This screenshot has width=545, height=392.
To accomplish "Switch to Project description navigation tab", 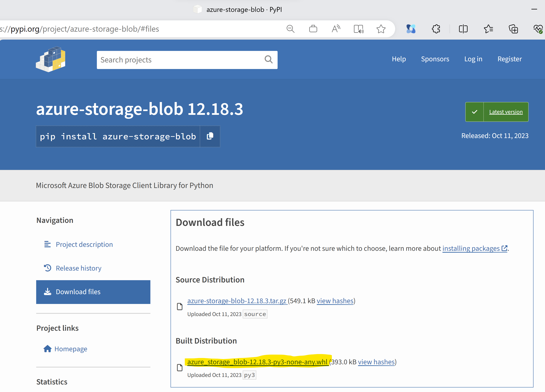I will pos(93,244).
